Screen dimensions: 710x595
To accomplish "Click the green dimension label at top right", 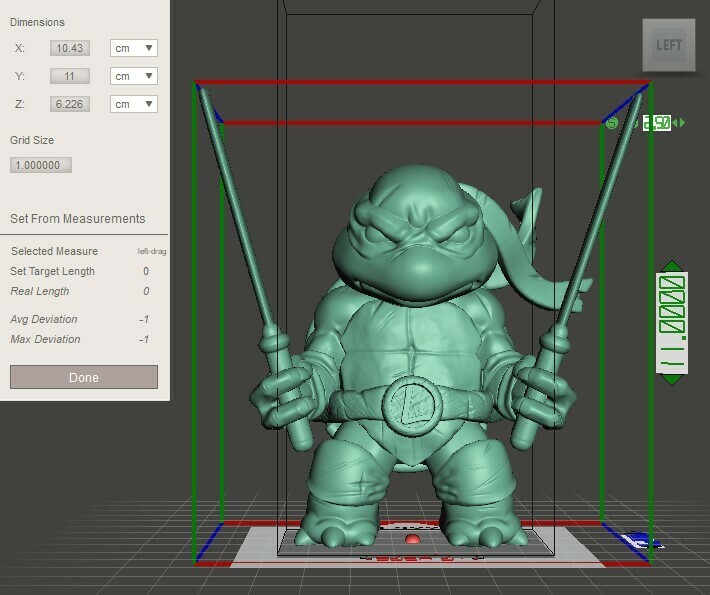I will pyautogui.click(x=655, y=123).
